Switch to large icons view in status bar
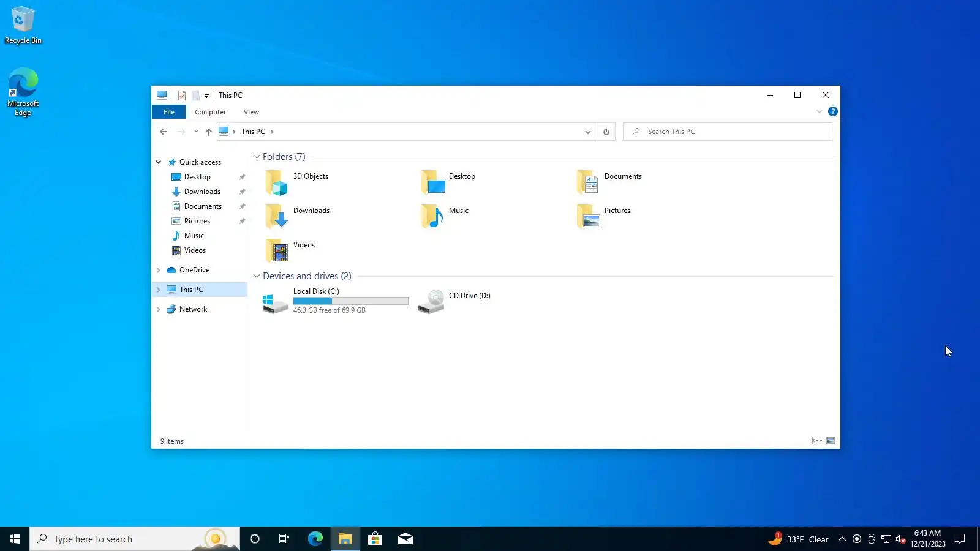This screenshot has height=551, width=980. coord(831,441)
